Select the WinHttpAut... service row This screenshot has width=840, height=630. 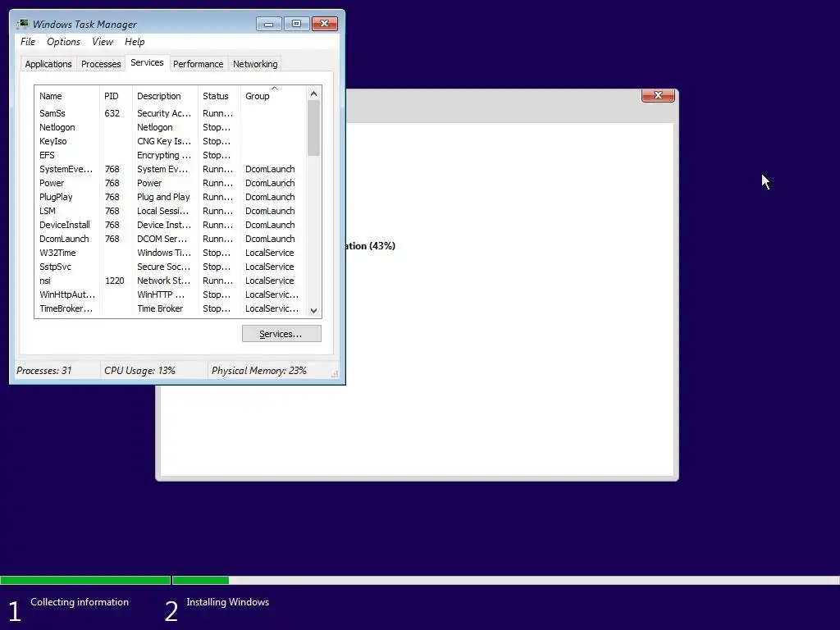click(x=171, y=294)
